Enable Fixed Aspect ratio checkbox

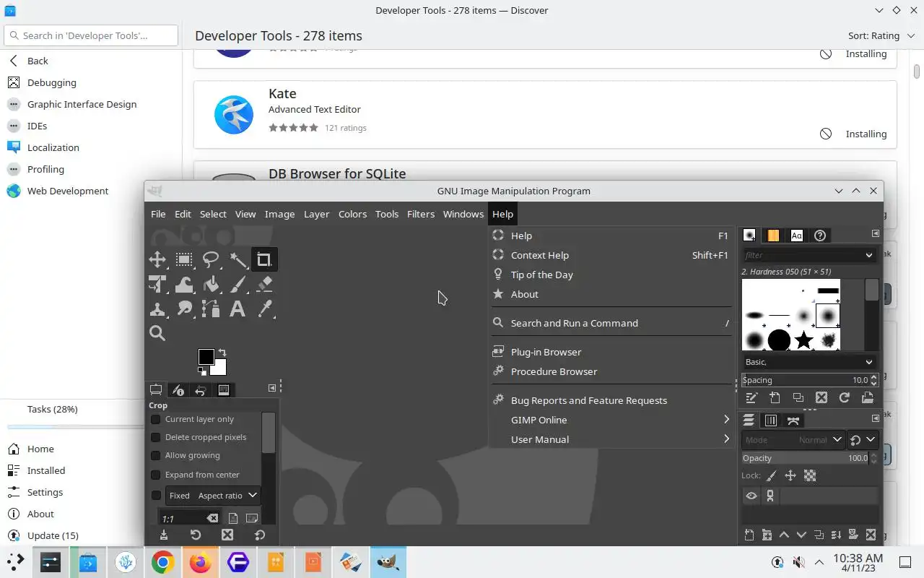[x=156, y=495]
